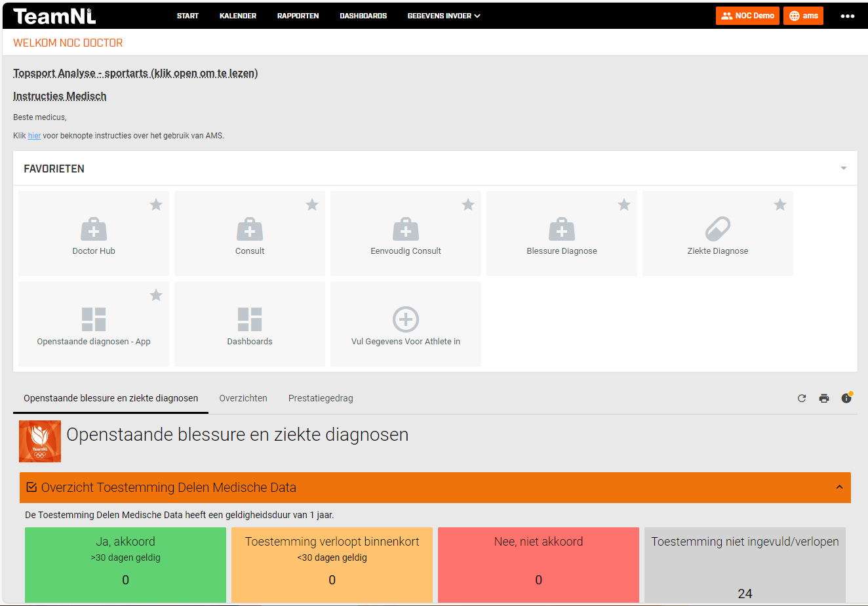The image size is (868, 606).
Task: Open the three-dots more options menu
Action: point(848,16)
